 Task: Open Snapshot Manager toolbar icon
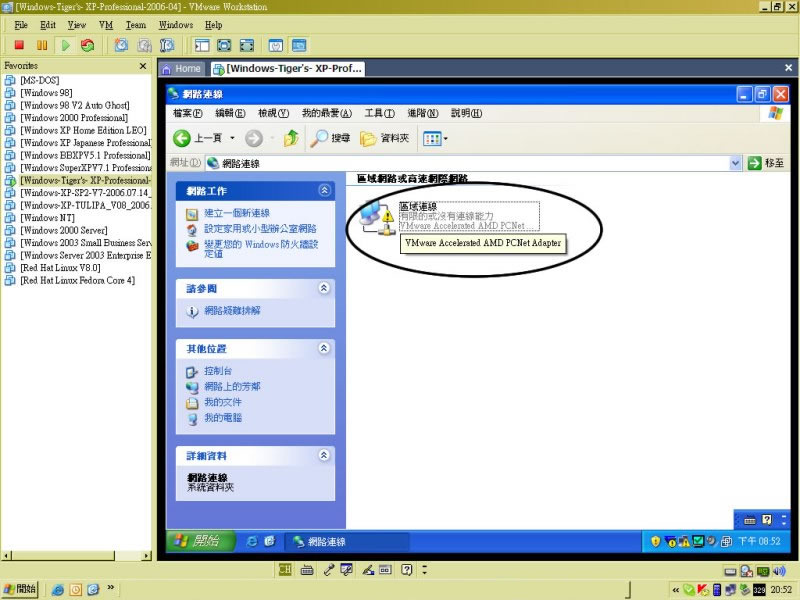167,45
